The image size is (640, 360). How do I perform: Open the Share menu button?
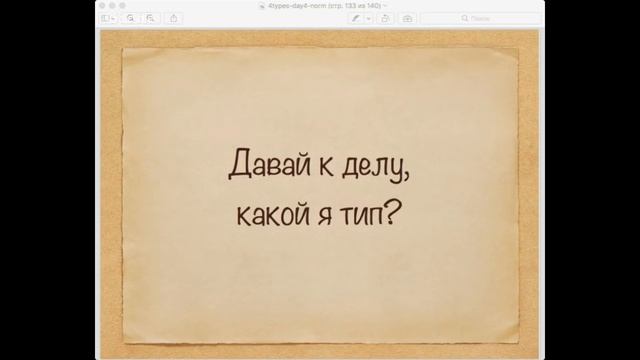tap(173, 18)
